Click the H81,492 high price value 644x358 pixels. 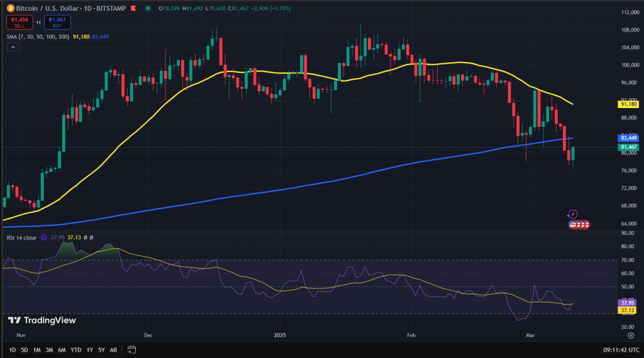192,8
